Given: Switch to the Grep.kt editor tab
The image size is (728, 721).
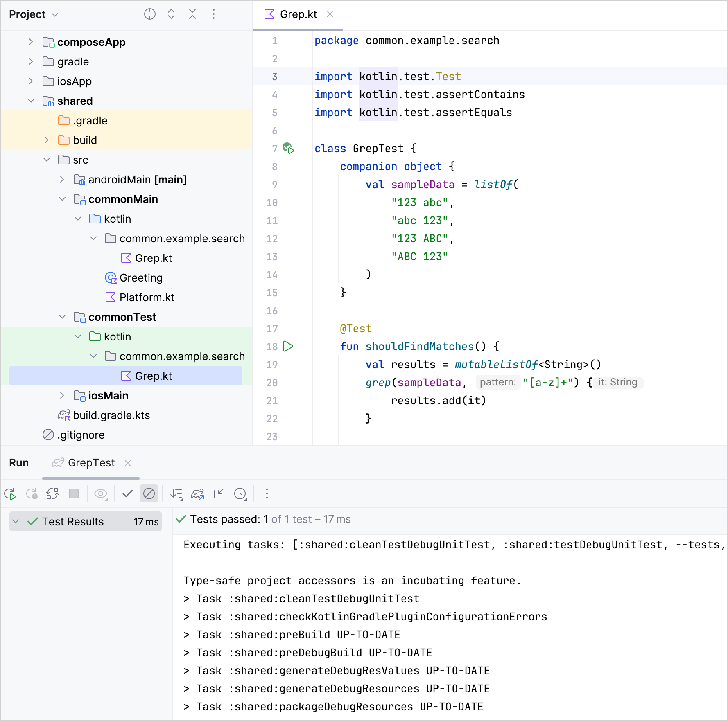Looking at the screenshot, I should 298,14.
